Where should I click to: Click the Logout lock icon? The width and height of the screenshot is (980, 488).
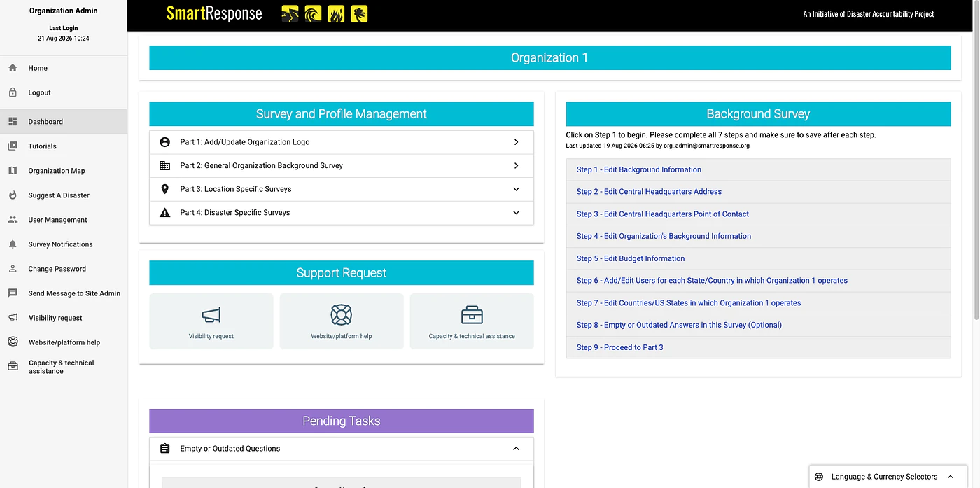click(x=13, y=92)
